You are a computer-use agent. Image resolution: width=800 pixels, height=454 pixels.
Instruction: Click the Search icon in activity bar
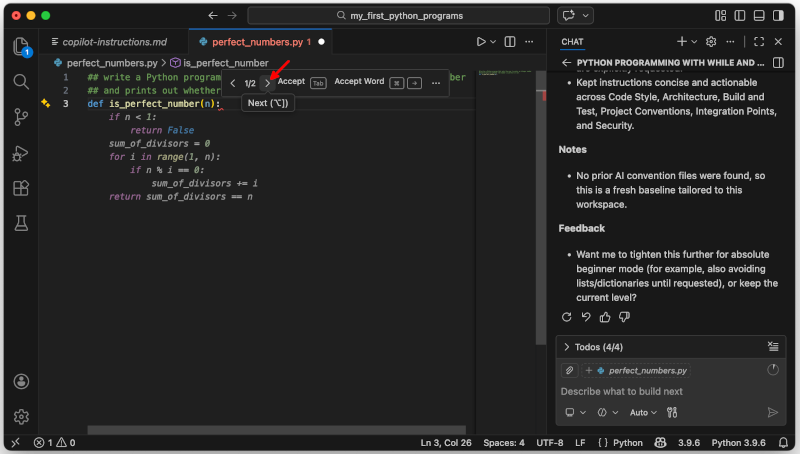(x=21, y=81)
